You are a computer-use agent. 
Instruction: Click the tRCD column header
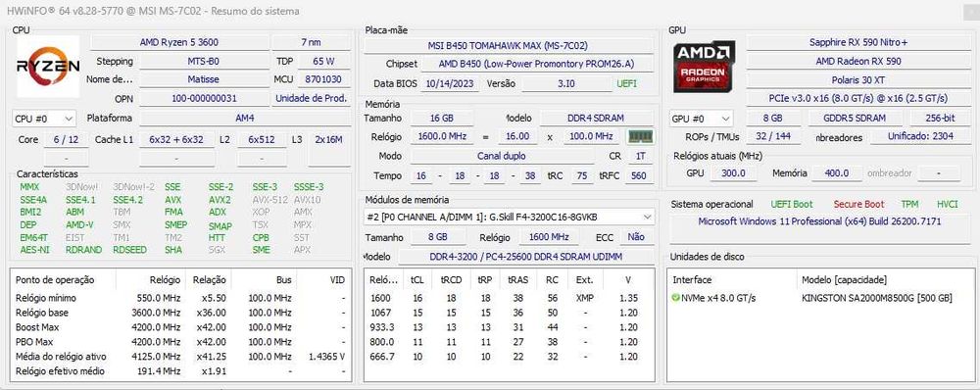[x=451, y=280]
